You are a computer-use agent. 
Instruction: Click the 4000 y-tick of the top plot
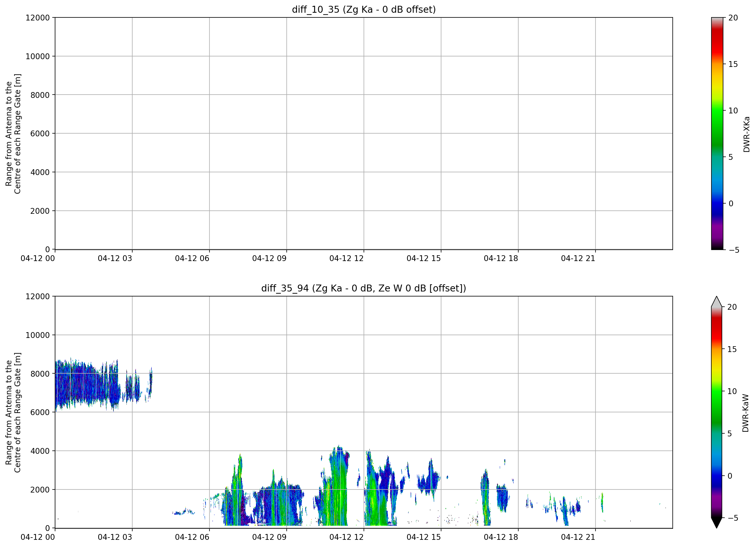pyautogui.click(x=40, y=172)
